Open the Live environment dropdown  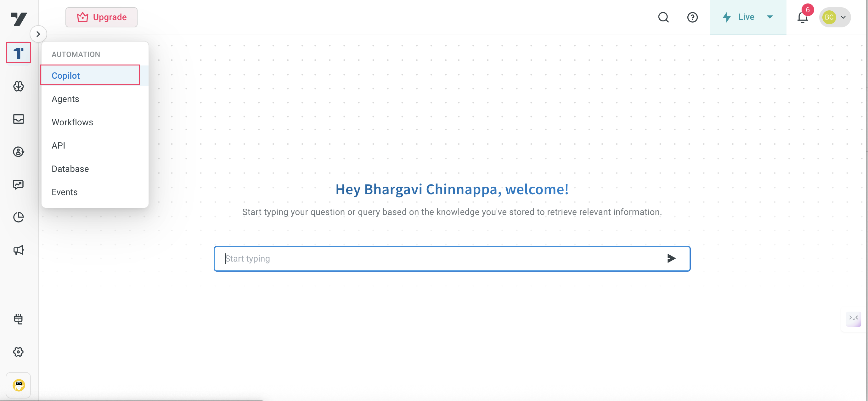pos(748,17)
